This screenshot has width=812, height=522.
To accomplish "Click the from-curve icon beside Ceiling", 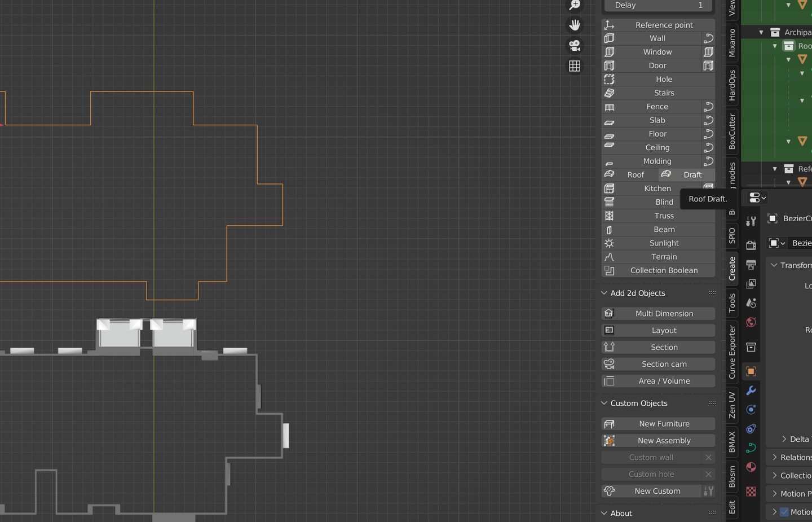I will 709,147.
